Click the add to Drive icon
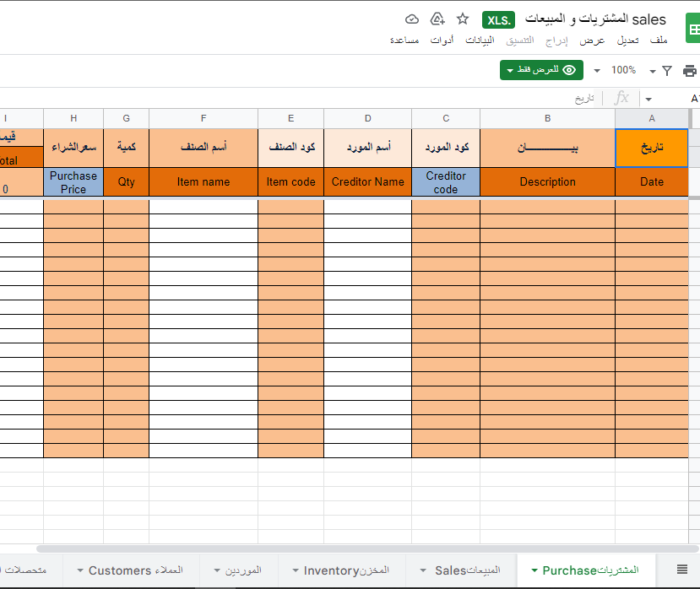700x589 pixels. click(437, 19)
